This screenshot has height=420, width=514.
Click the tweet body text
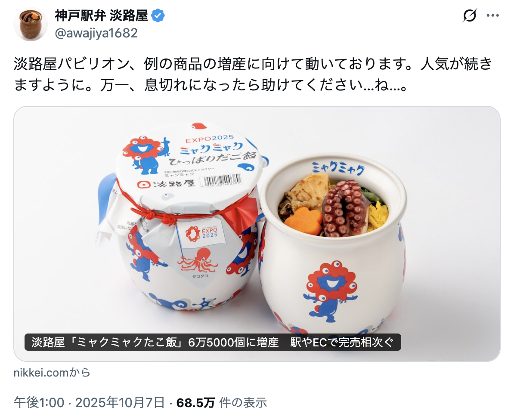(253, 74)
